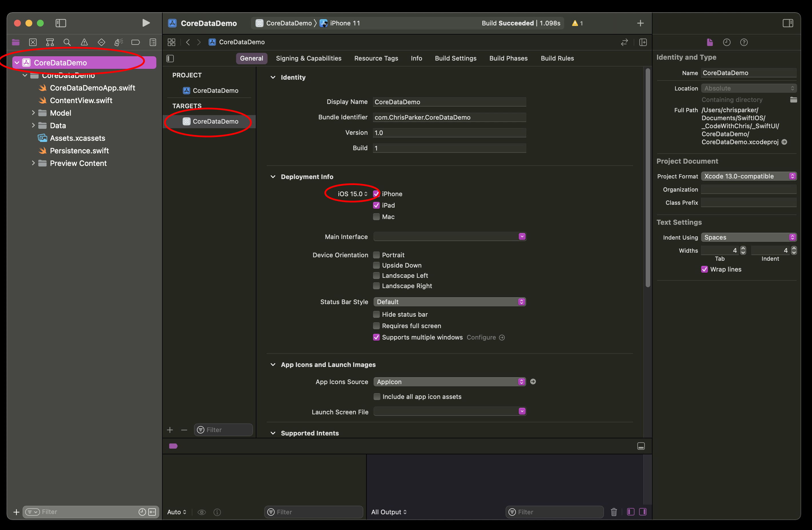Screen dimensions: 812x530
Task: Open the Breakpoint navigator
Action: [135, 42]
